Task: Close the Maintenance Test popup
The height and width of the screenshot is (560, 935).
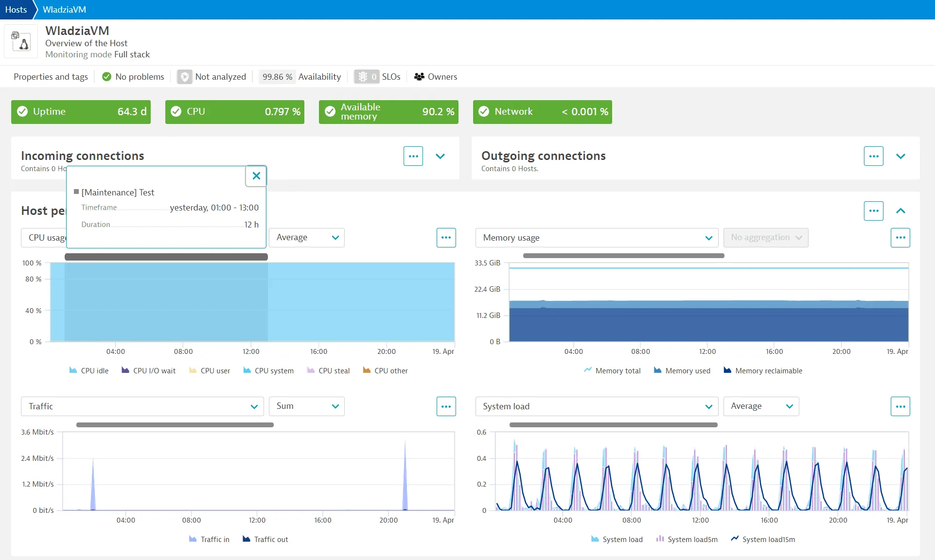Action: [x=256, y=176]
